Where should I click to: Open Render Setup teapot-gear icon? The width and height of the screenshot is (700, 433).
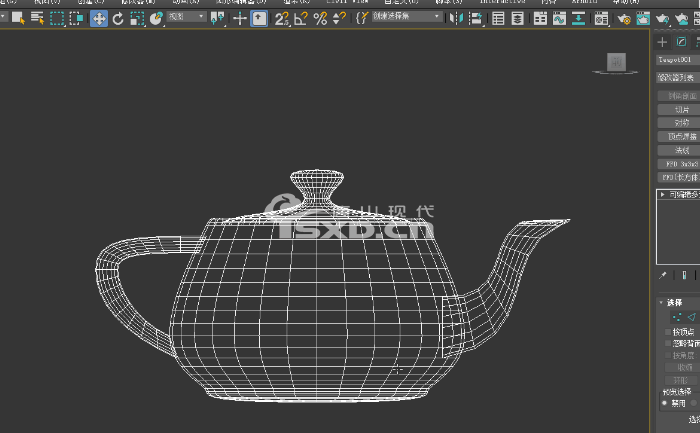point(624,18)
